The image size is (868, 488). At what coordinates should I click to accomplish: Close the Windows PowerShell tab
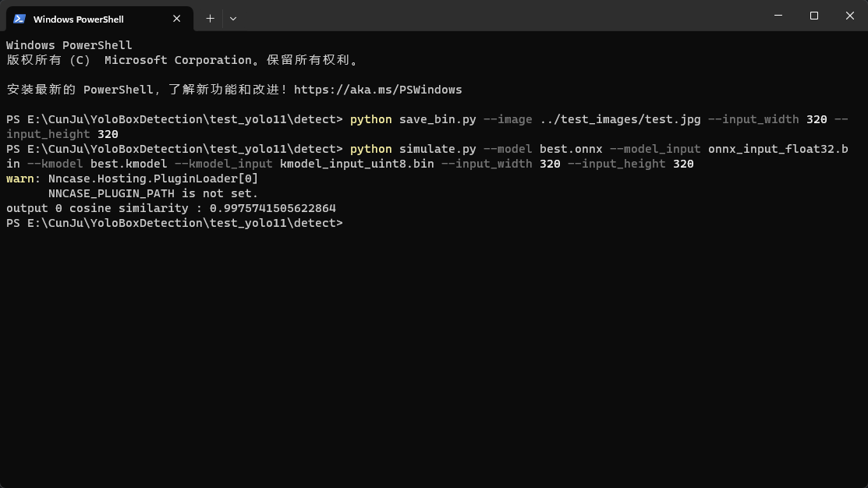(x=176, y=19)
